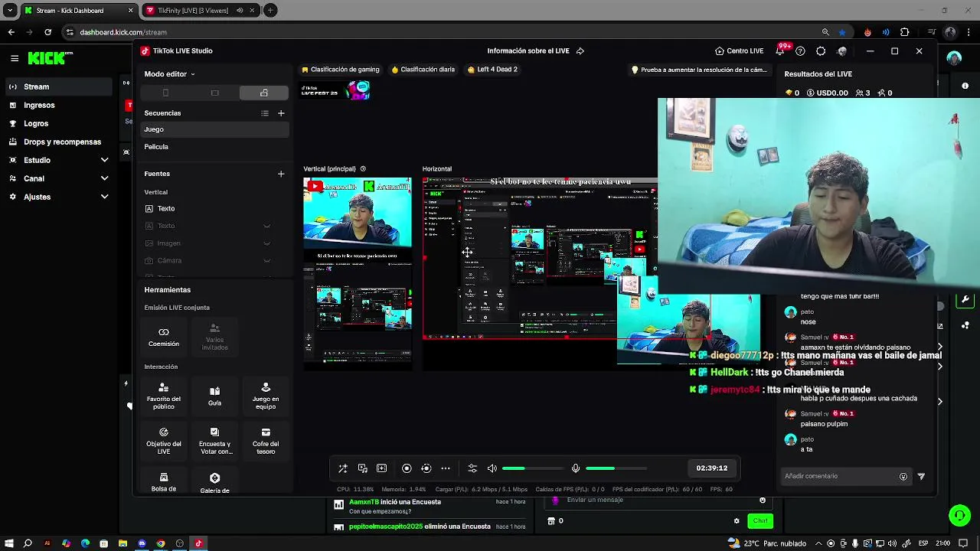This screenshot has width=980, height=551.
Task: Click the record button in control bar
Action: tap(407, 468)
